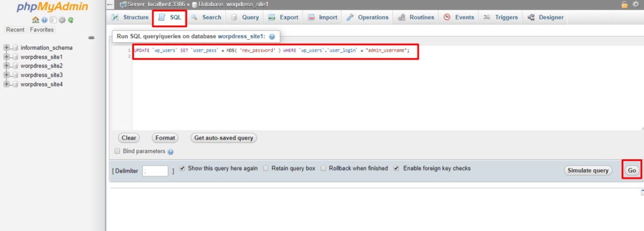Open the Events tab
This screenshot has height=231, width=644.
point(459,17)
